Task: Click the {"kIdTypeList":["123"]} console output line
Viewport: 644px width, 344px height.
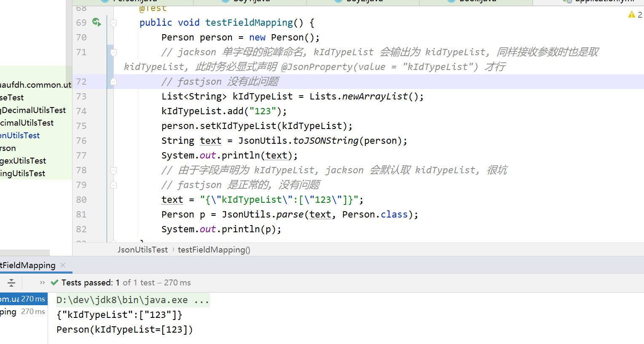Action: point(119,315)
